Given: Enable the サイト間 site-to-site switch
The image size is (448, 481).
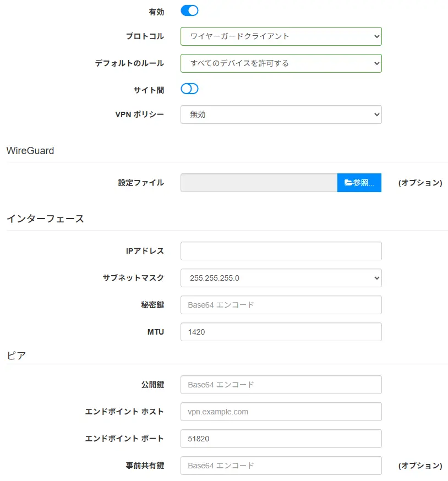Looking at the screenshot, I should (189, 89).
